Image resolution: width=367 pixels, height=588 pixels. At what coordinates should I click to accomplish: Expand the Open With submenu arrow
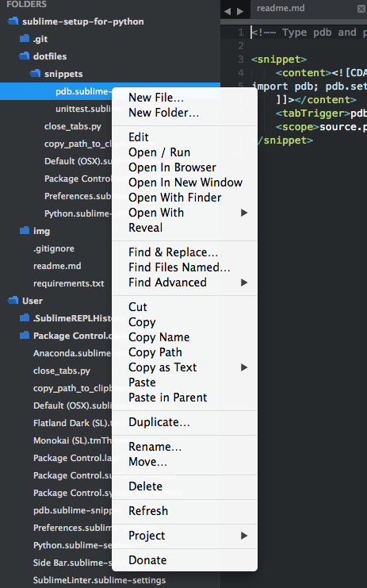[244, 213]
